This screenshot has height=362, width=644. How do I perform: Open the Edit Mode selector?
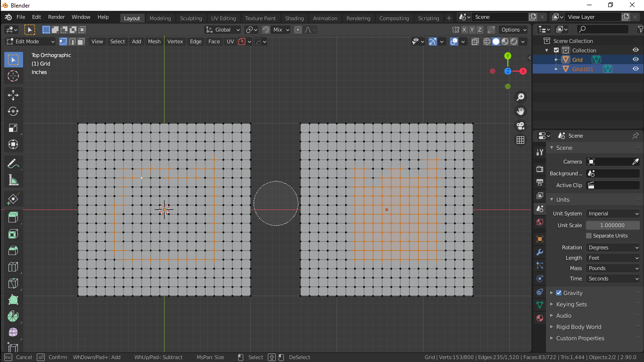pyautogui.click(x=30, y=41)
